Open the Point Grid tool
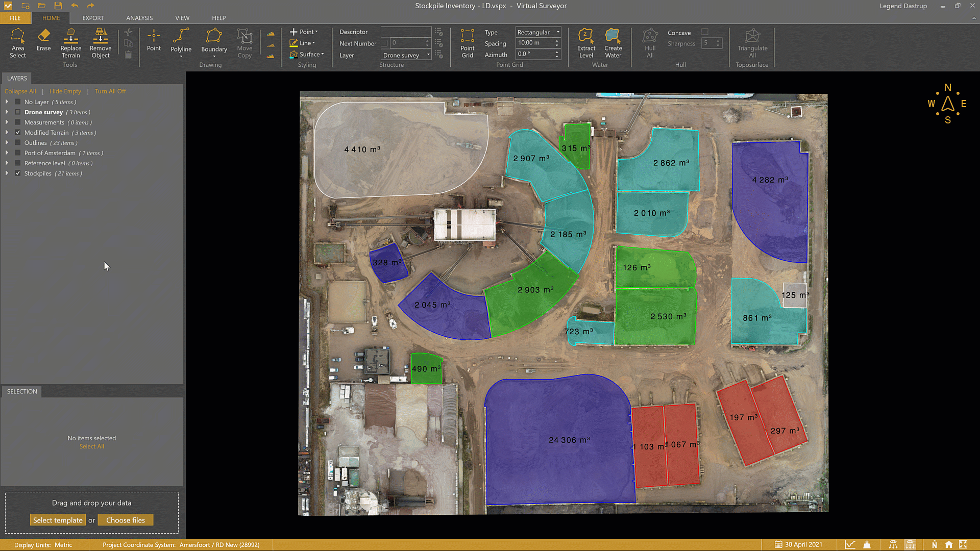The height and width of the screenshot is (551, 980). pos(467,43)
